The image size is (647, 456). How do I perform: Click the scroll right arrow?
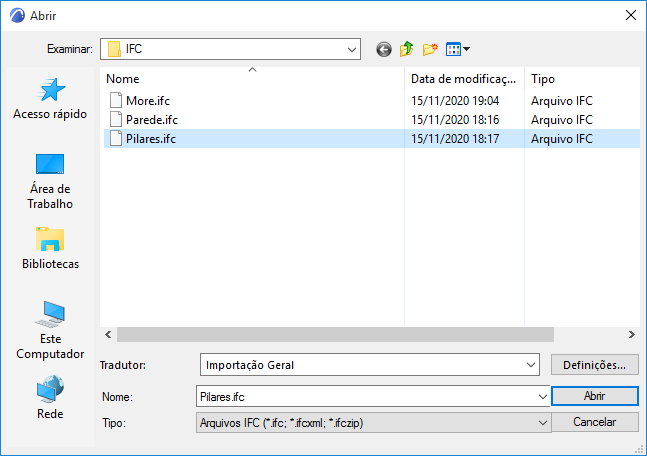coord(632,335)
